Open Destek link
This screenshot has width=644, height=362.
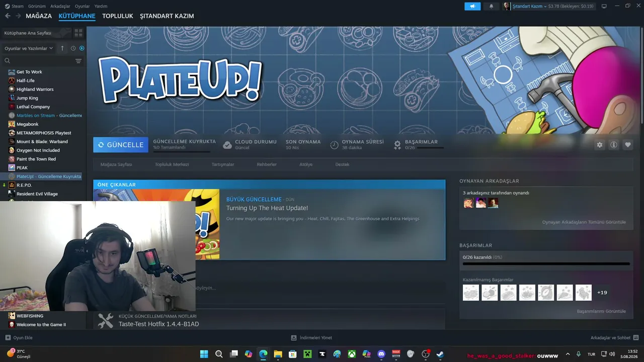342,164
